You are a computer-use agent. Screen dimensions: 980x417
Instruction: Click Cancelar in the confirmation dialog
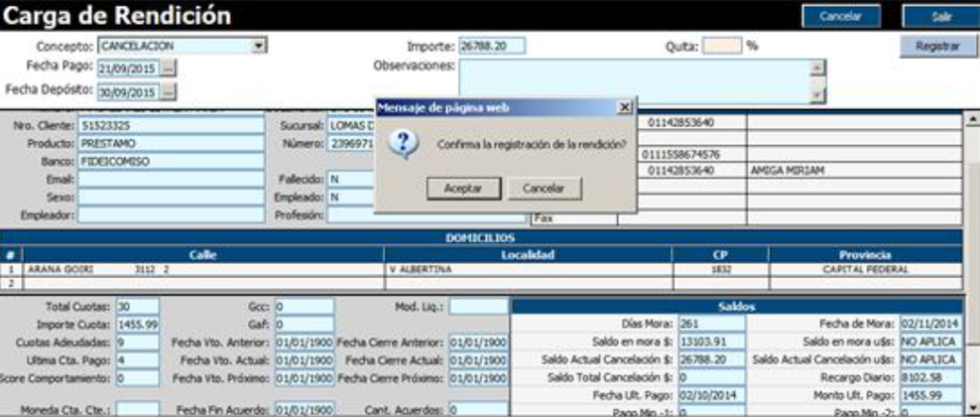coord(544,188)
